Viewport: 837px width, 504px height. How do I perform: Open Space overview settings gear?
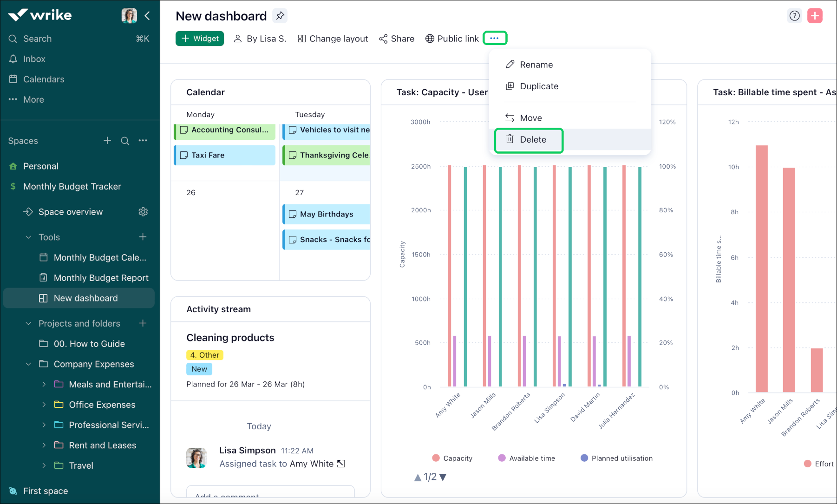point(143,212)
